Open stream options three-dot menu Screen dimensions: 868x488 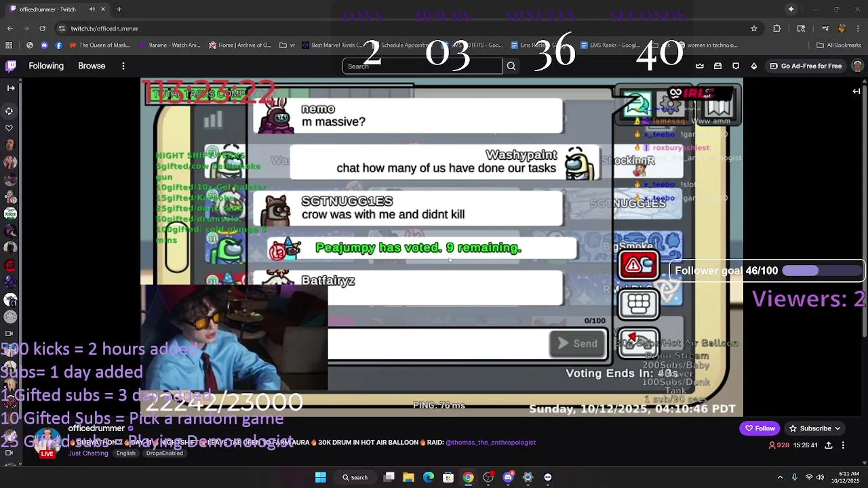843,445
